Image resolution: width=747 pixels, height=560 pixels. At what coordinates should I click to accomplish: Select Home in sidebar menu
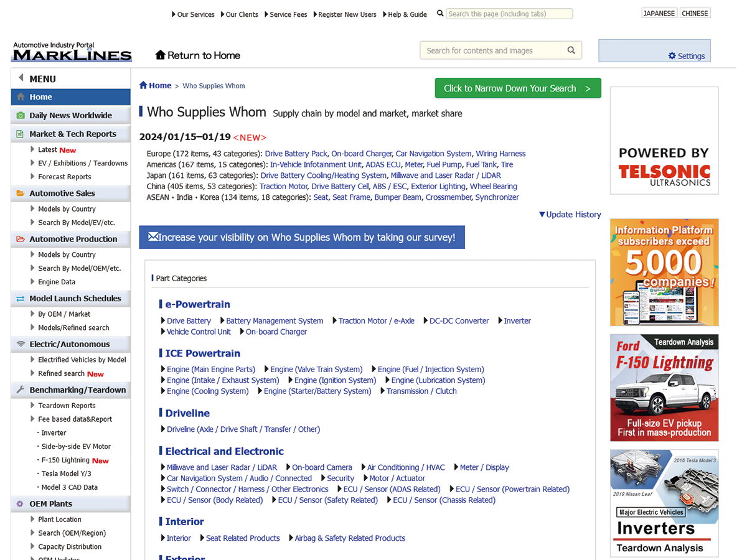click(70, 97)
